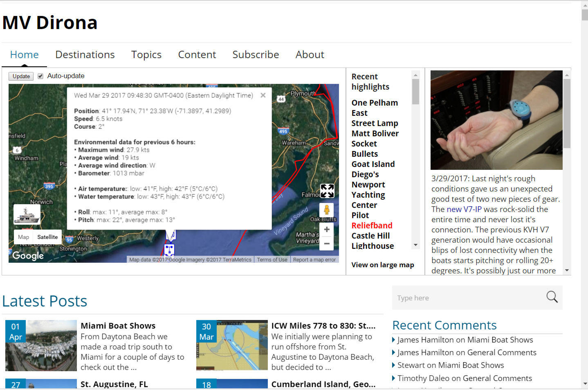Click article panel scroll down arrow
Viewport: 588px width, 390px height.
coord(567,271)
